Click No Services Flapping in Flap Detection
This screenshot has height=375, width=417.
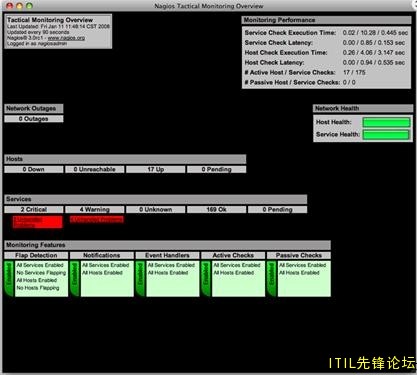[41, 273]
